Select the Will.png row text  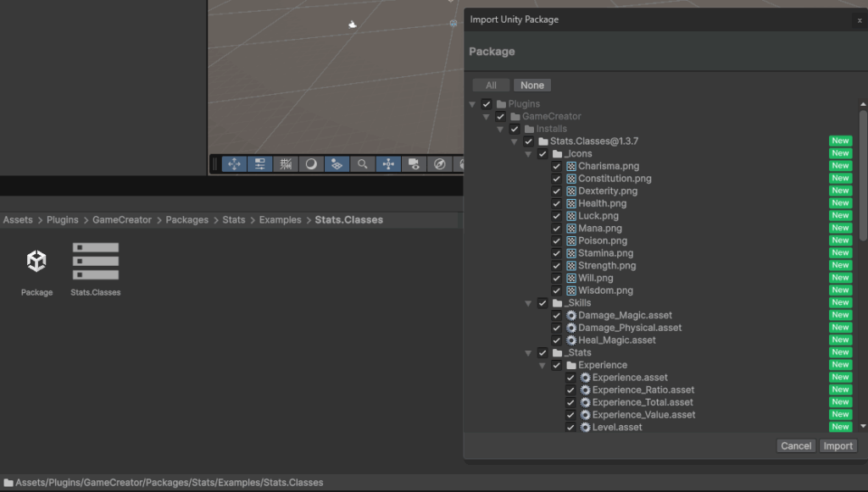coord(596,278)
